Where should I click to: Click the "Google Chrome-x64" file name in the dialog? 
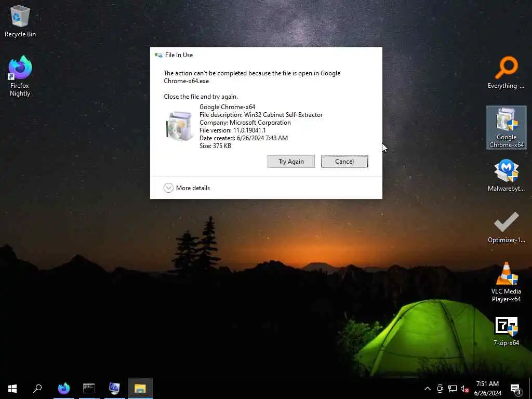(228, 107)
